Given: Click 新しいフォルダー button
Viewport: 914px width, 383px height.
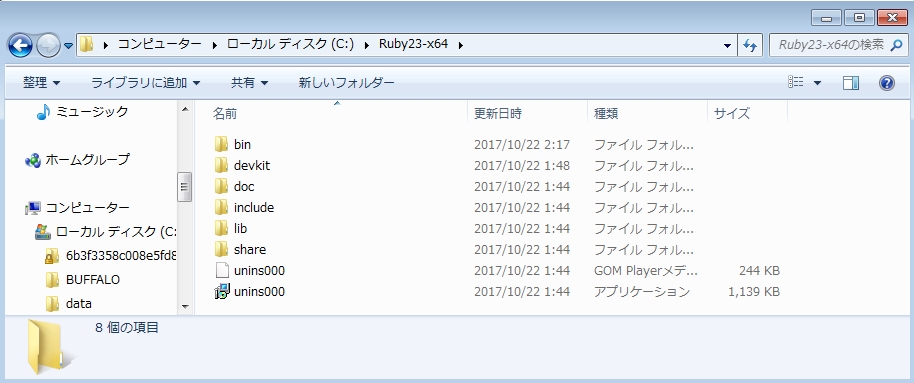Looking at the screenshot, I should click(x=346, y=83).
